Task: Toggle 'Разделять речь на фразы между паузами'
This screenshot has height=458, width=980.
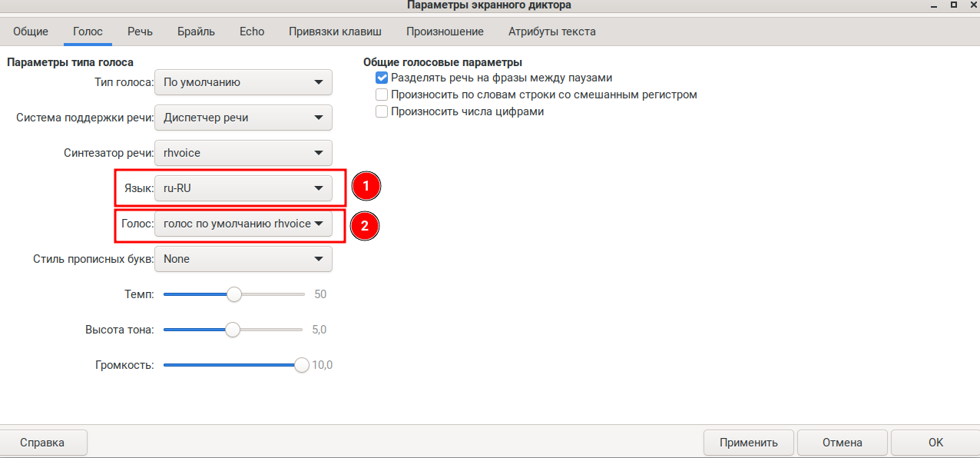Action: pos(382,78)
